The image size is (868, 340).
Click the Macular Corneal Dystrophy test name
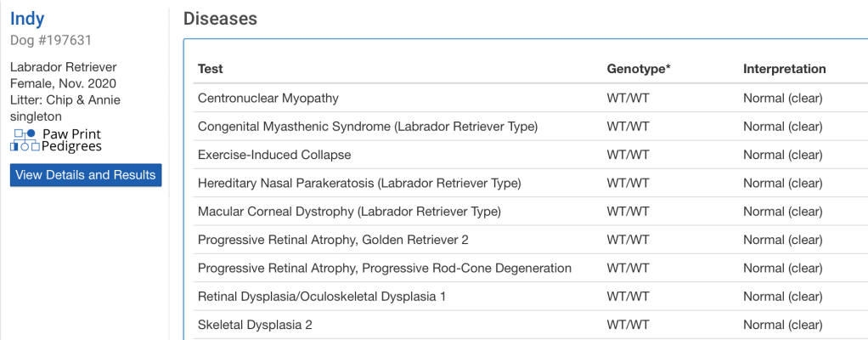point(349,211)
